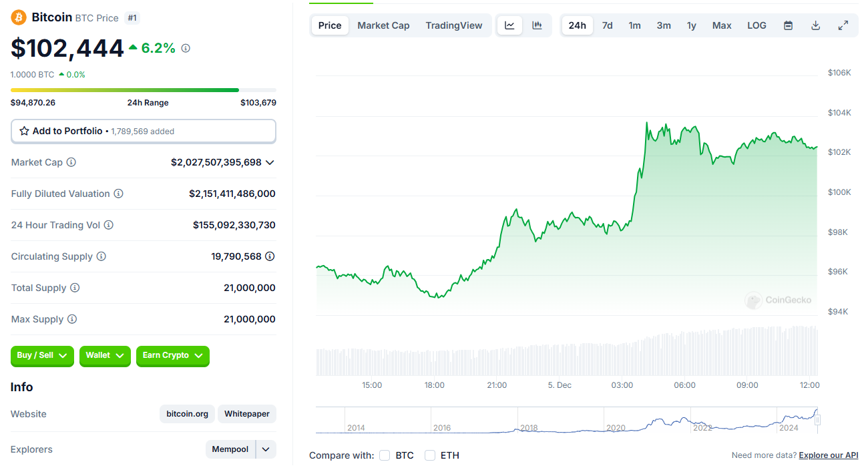Select the 1y time range
Image resolution: width=868 pixels, height=468 pixels.
692,25
